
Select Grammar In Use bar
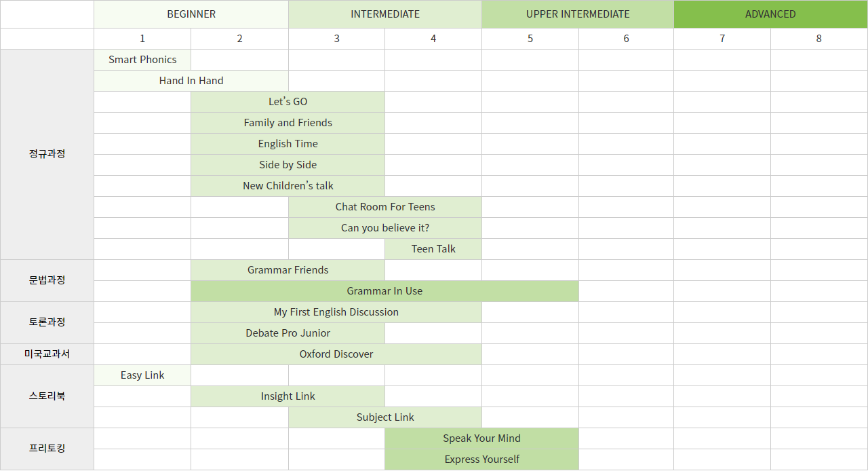pos(384,291)
